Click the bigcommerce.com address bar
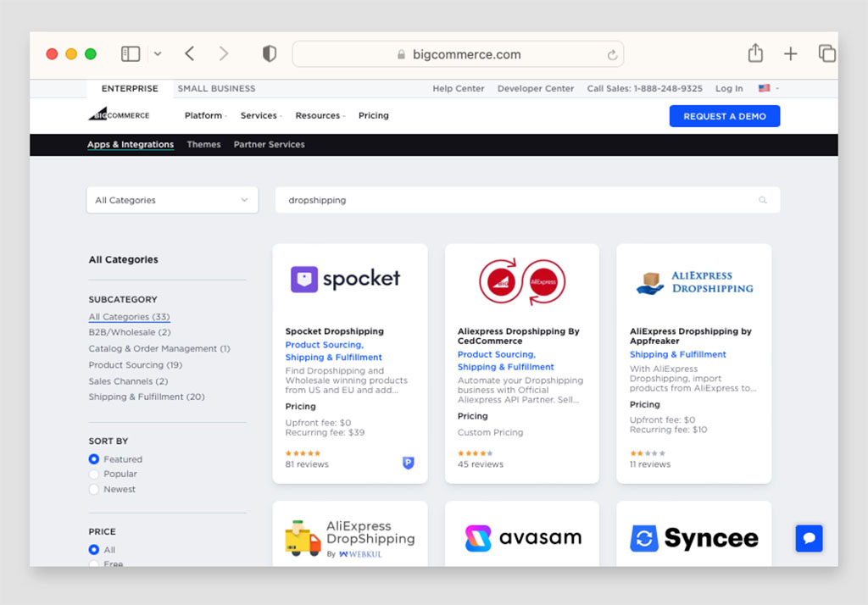This screenshot has height=605, width=868. tap(458, 54)
